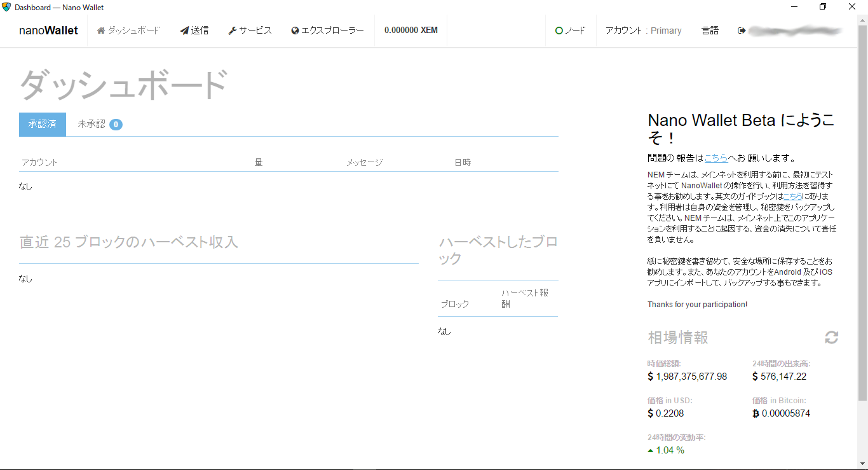Screen dimensions: 868x470
Task: Open the 英文ガイドブック こちら link
Action: 792,196
